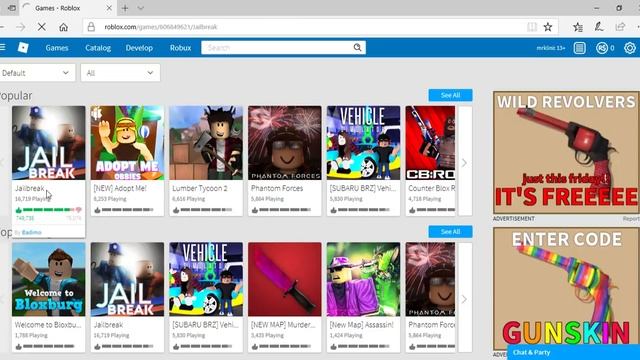The image size is (640, 360).
Task: Open the Welcome to Bloxburg thumbnail
Action: (x=49, y=280)
